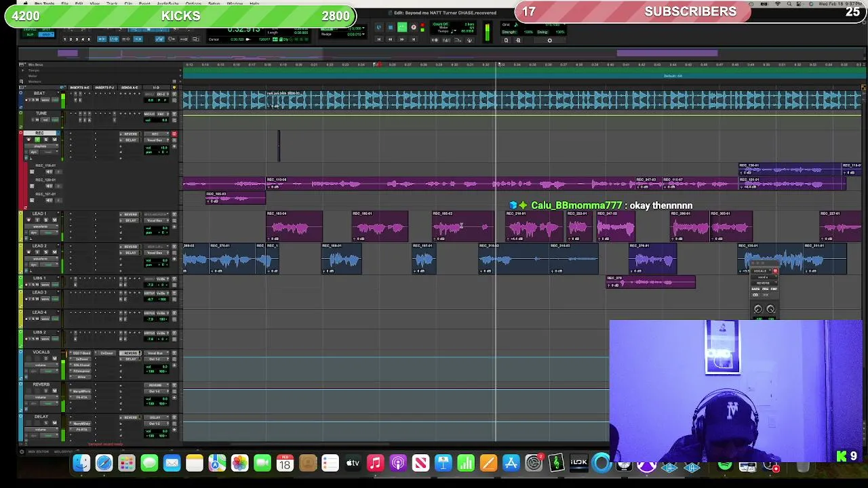
Task: Click the left knob in floating plugin window
Action: coord(758,309)
